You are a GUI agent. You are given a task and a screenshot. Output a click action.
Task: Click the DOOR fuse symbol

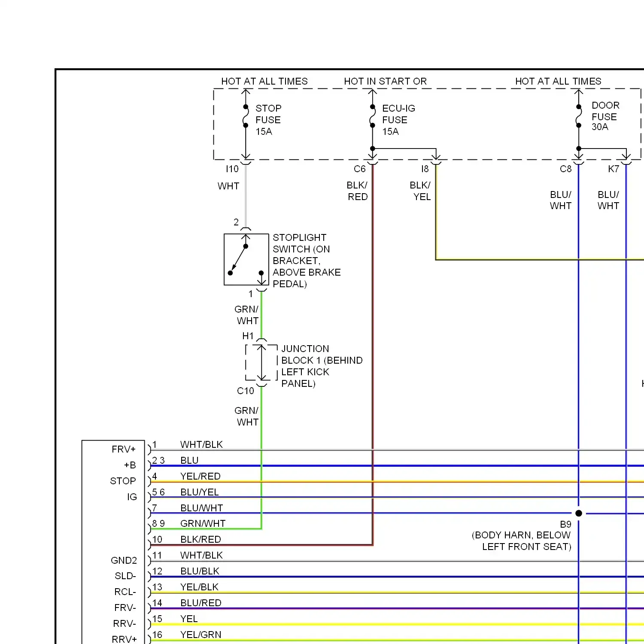[579, 116]
